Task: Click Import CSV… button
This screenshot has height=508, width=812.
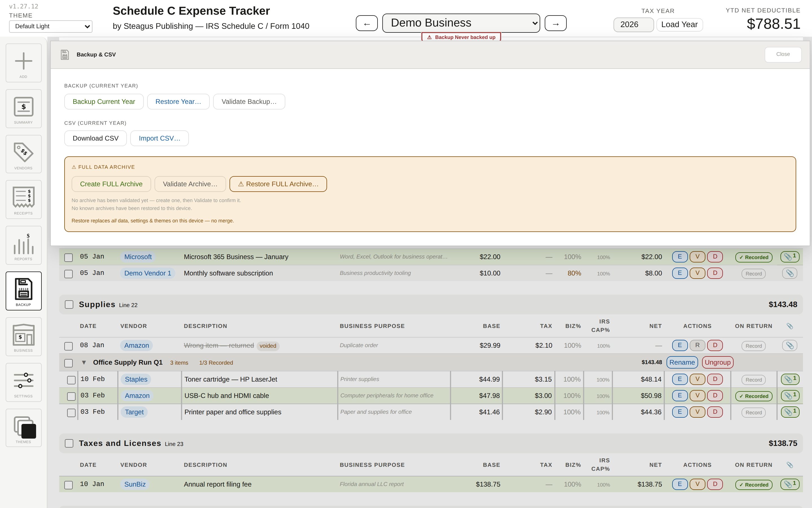Action: click(159, 138)
